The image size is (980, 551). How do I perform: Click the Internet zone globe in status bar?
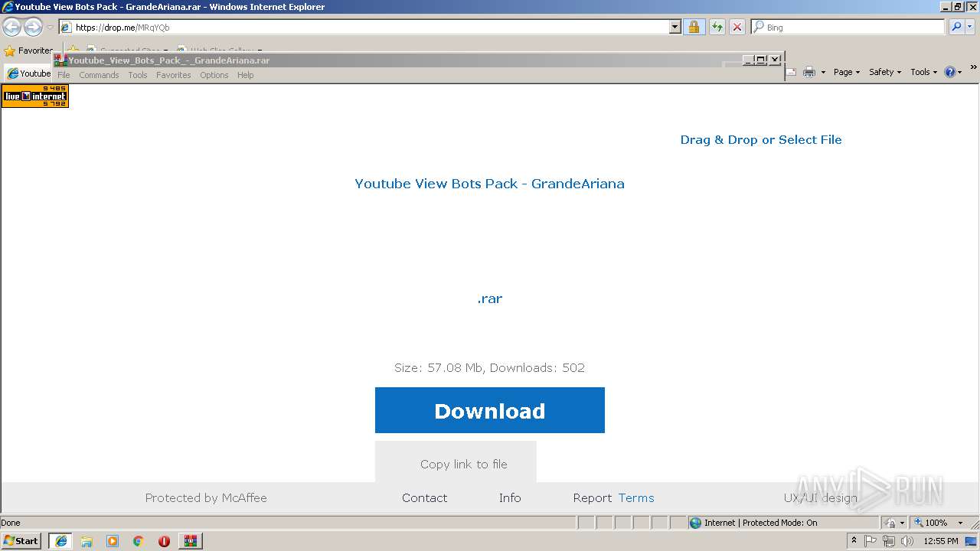(695, 523)
